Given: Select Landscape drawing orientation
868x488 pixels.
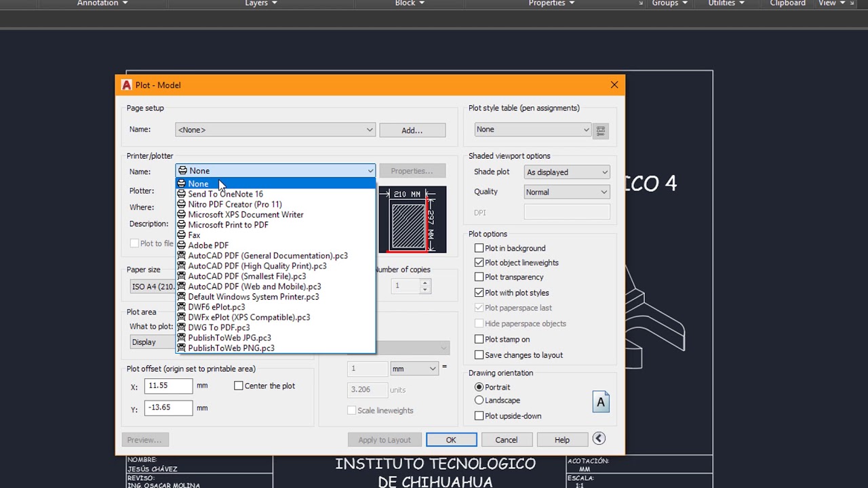Looking at the screenshot, I should coord(479,400).
